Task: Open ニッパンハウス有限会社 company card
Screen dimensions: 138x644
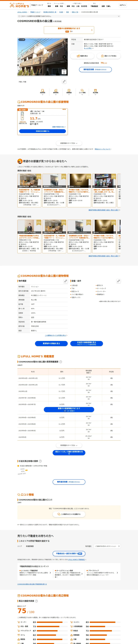Action: tap(104, 190)
